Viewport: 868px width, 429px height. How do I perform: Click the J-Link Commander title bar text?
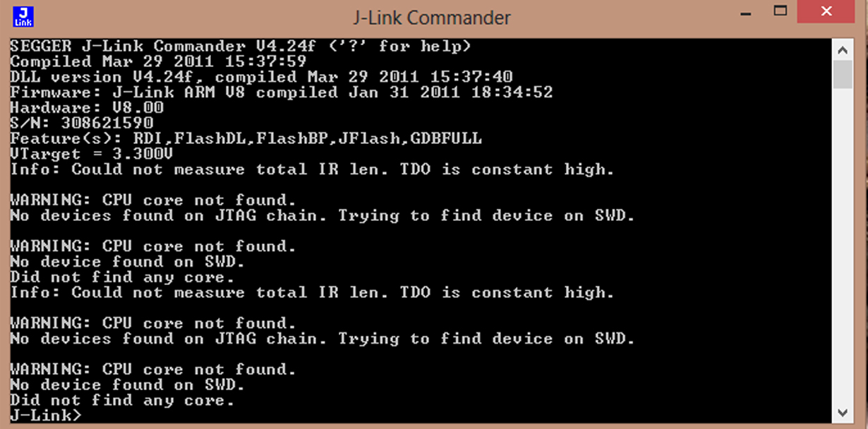[432, 17]
